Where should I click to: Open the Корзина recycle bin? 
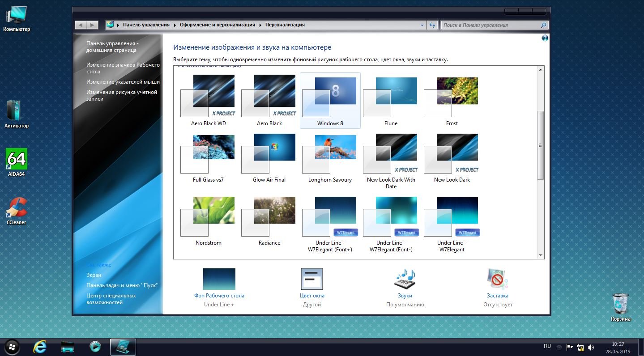coord(621,307)
